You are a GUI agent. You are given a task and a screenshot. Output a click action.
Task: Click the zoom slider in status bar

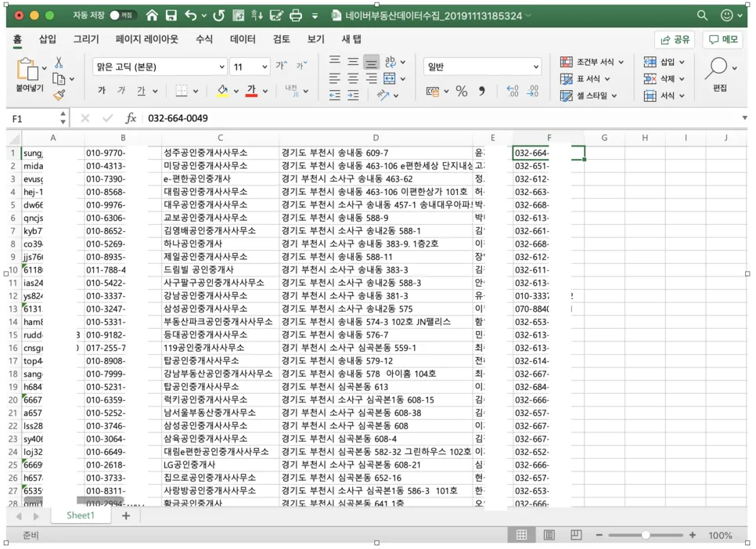[x=645, y=535]
